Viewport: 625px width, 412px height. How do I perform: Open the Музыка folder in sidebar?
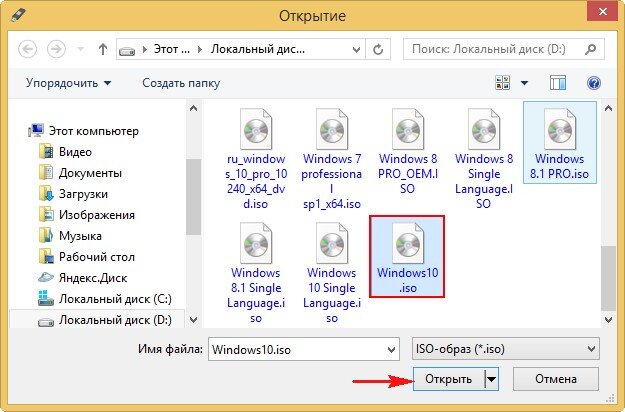[x=70, y=236]
